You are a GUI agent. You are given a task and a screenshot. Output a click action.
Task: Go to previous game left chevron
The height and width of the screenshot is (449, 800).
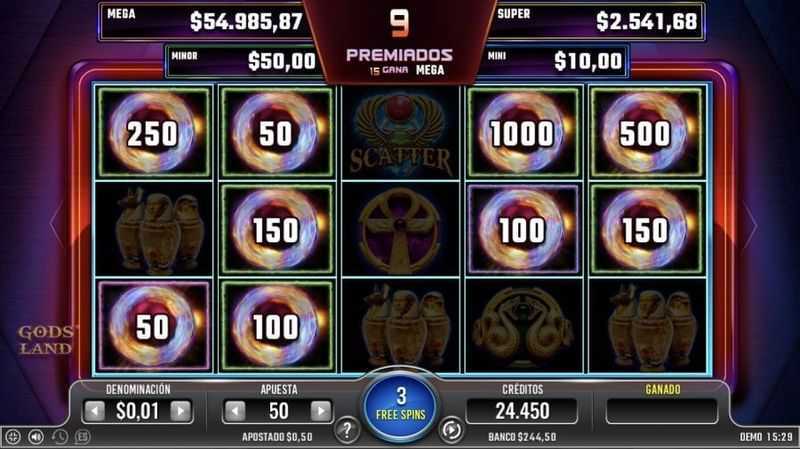(56, 223)
